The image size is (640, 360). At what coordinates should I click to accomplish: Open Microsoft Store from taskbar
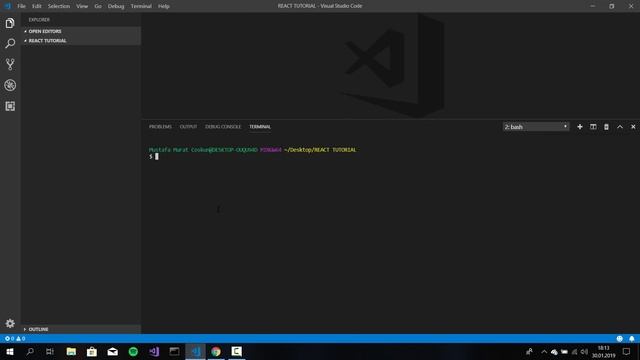pyautogui.click(x=92, y=351)
